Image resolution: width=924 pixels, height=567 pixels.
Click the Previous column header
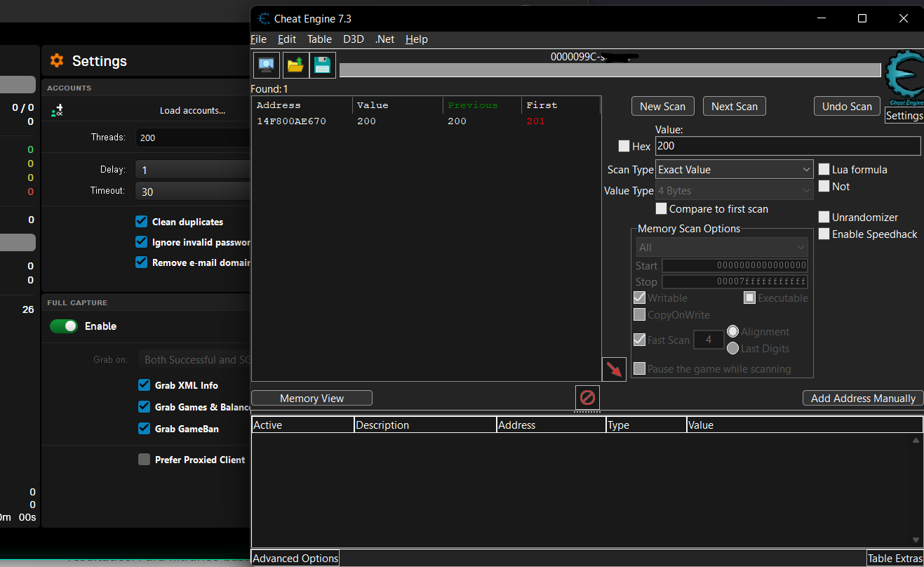482,105
